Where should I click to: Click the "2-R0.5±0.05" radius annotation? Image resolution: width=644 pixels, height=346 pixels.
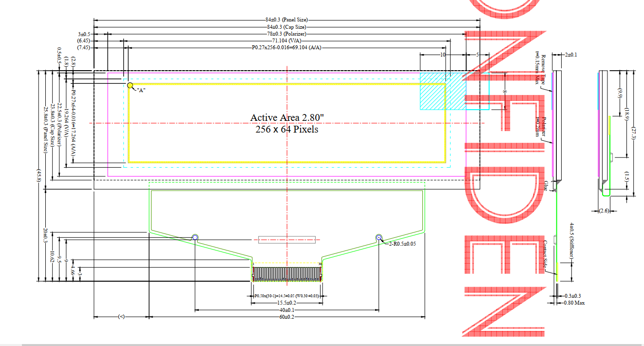coord(402,243)
